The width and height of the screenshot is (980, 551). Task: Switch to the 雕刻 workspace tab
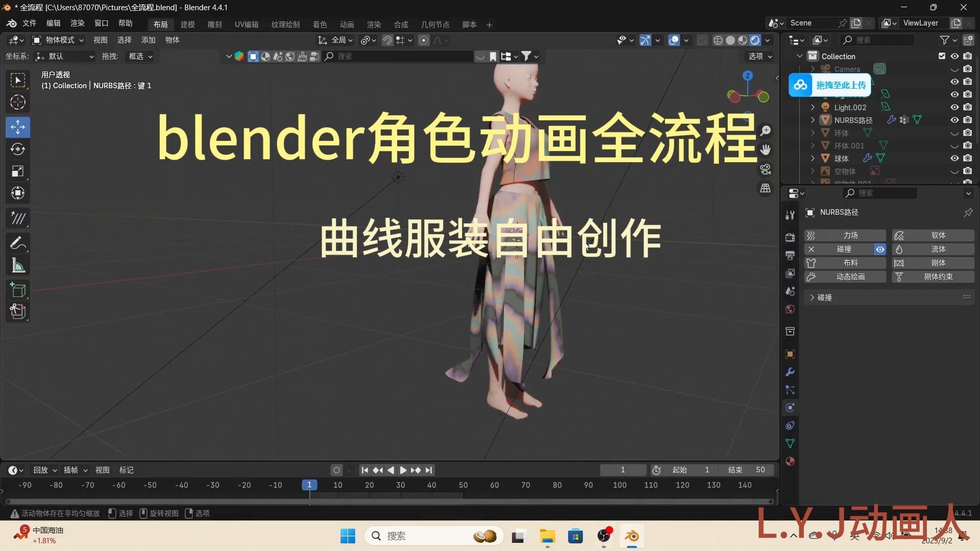(x=214, y=24)
